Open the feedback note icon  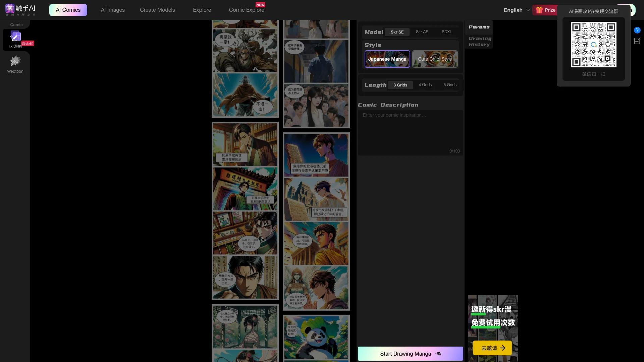click(x=637, y=41)
